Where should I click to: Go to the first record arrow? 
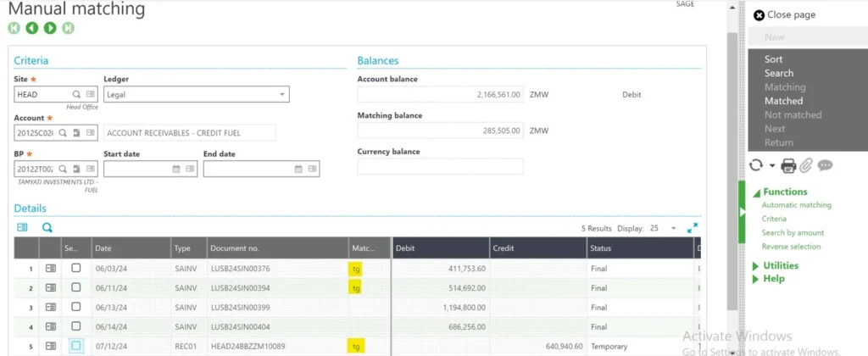[14, 28]
